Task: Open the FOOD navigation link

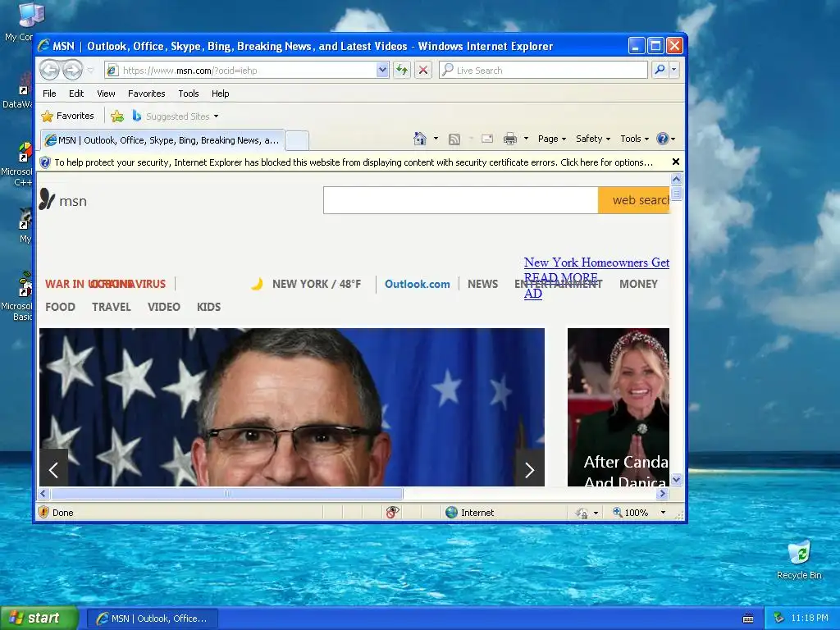Action: click(60, 307)
